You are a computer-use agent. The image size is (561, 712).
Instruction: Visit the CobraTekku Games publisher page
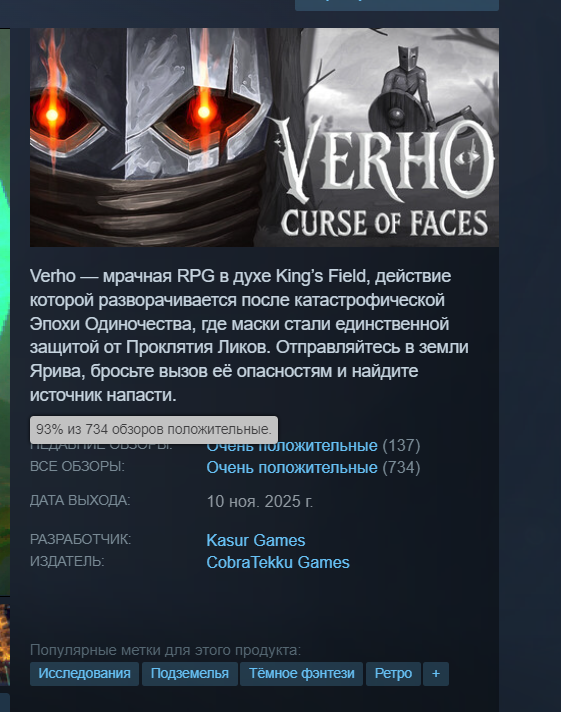tap(278, 562)
